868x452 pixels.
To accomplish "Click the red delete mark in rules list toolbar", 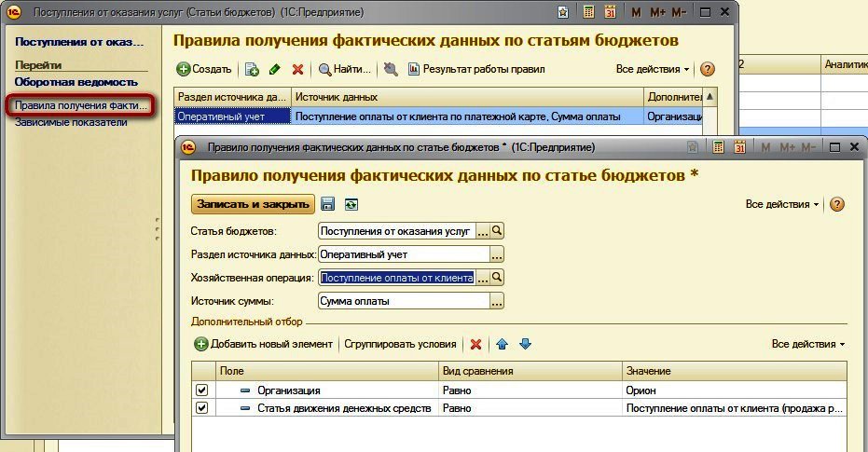I will 297,69.
